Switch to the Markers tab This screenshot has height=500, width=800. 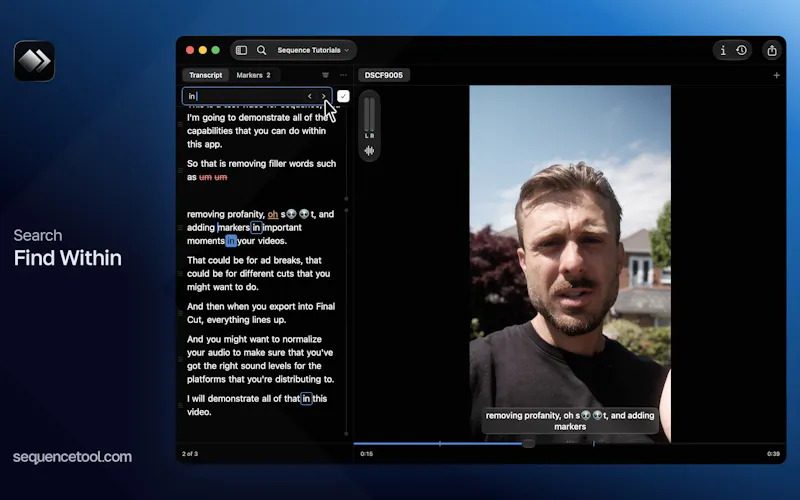[254, 75]
